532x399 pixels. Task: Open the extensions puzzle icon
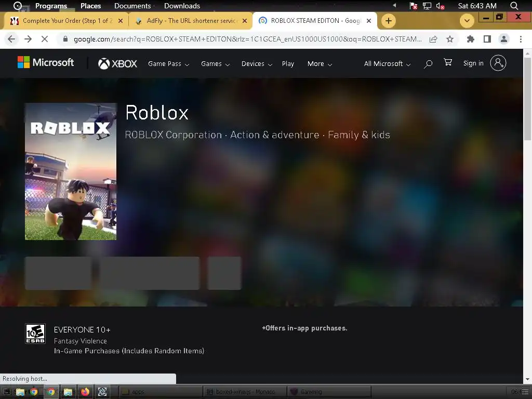click(470, 39)
